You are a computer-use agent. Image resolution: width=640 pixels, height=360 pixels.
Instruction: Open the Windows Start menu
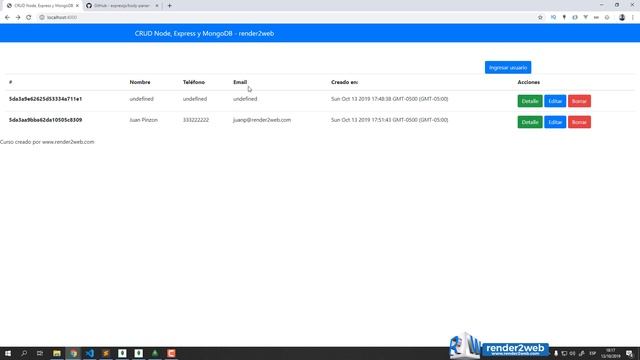click(x=8, y=353)
